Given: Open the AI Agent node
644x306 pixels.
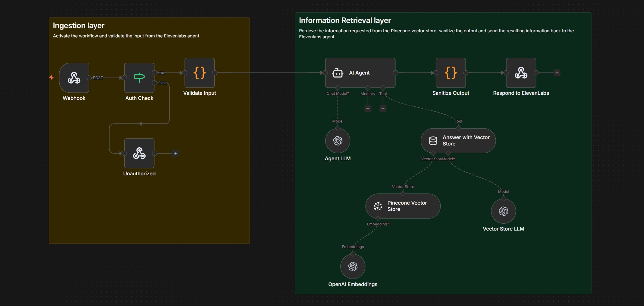Looking at the screenshot, I should pyautogui.click(x=360, y=73).
